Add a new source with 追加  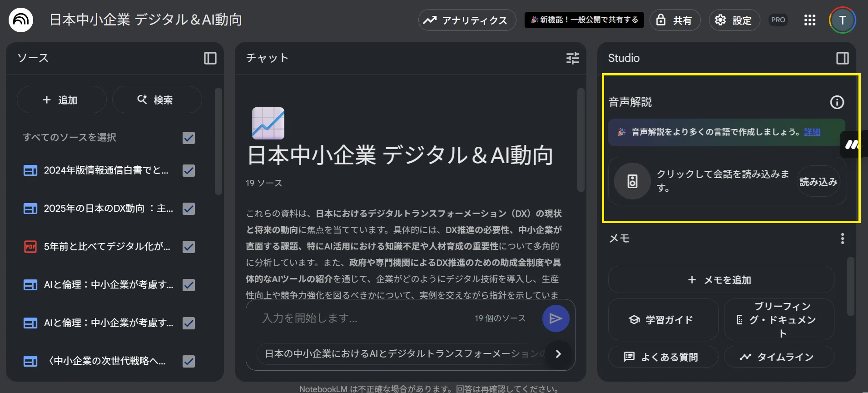[62, 99]
